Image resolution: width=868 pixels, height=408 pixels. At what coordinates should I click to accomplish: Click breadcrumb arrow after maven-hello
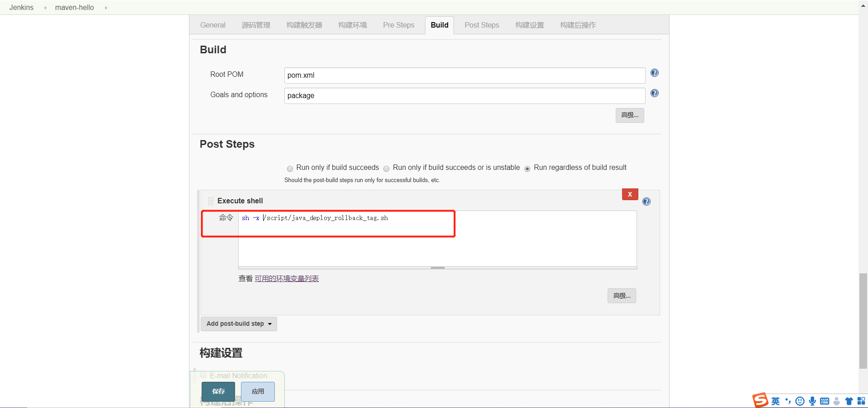point(106,8)
